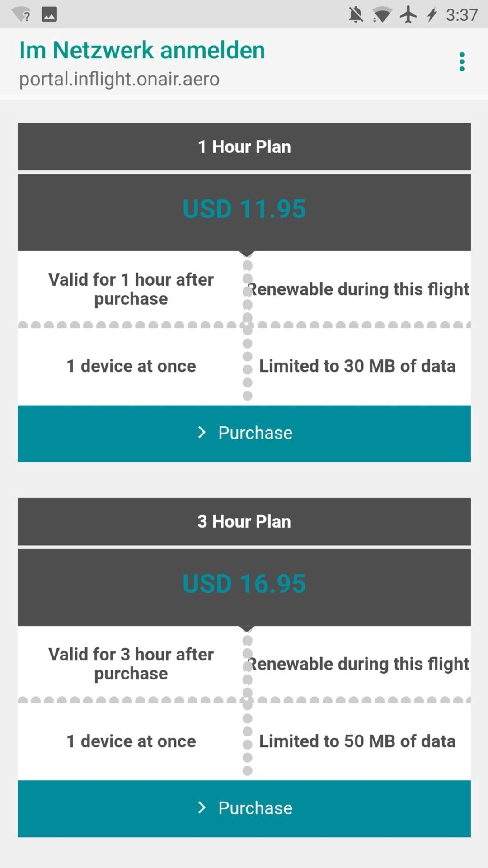Tap the Wi-Fi question mark status icon

[22, 15]
